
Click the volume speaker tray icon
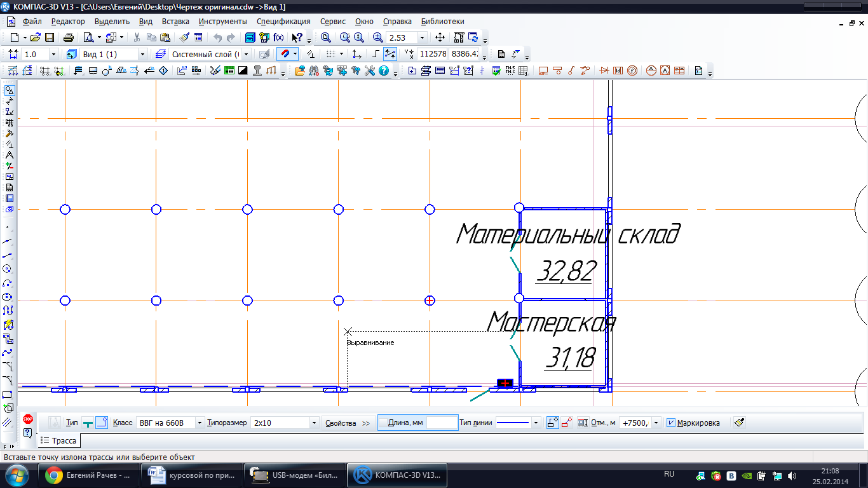coord(792,475)
